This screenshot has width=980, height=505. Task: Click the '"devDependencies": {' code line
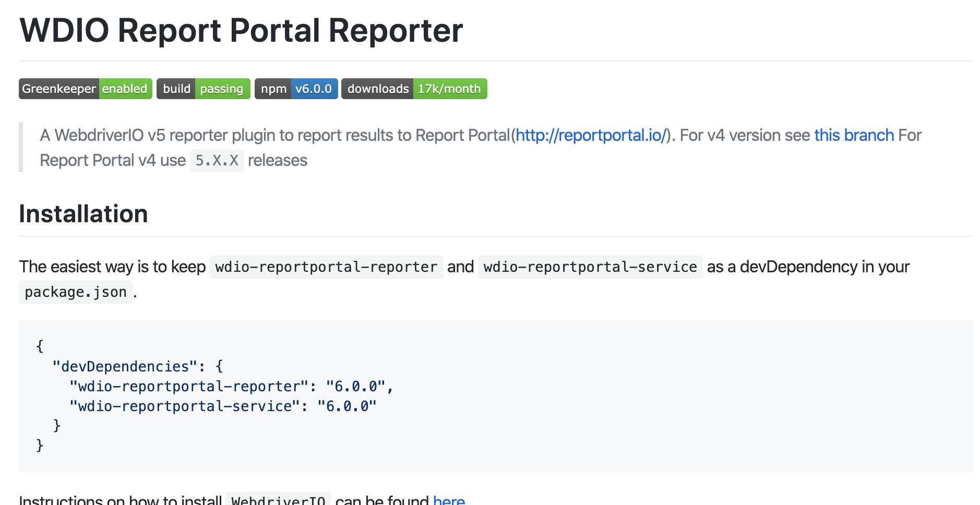click(x=138, y=366)
